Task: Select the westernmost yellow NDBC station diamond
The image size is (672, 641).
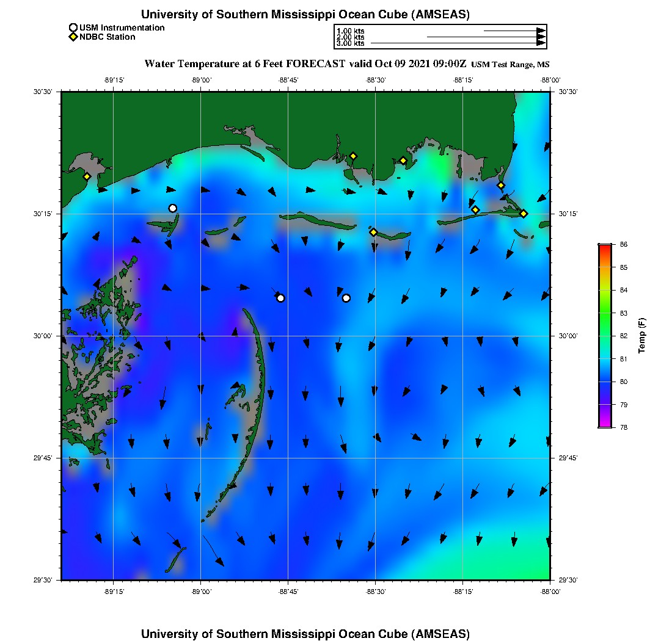Action: pos(87,176)
